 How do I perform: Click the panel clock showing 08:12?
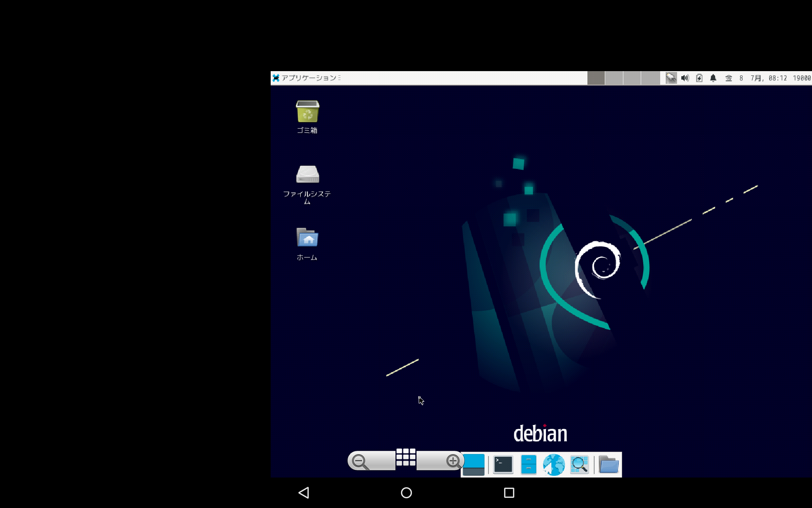pos(756,78)
